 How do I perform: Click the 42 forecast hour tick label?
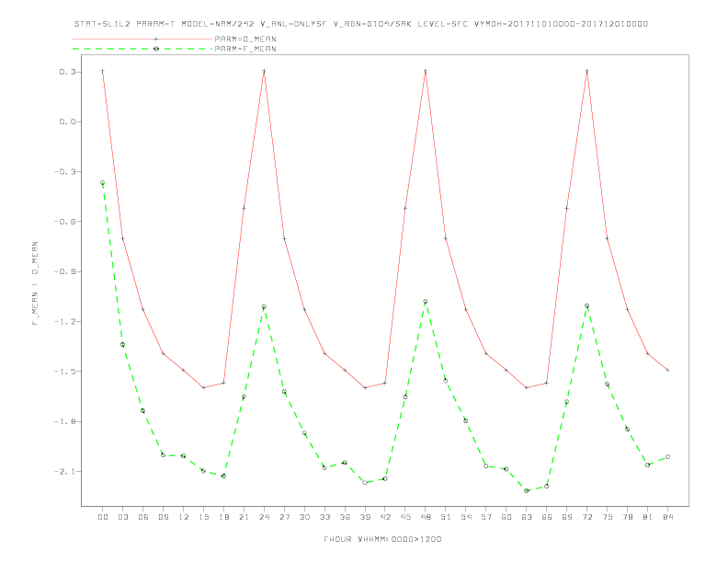click(x=385, y=517)
